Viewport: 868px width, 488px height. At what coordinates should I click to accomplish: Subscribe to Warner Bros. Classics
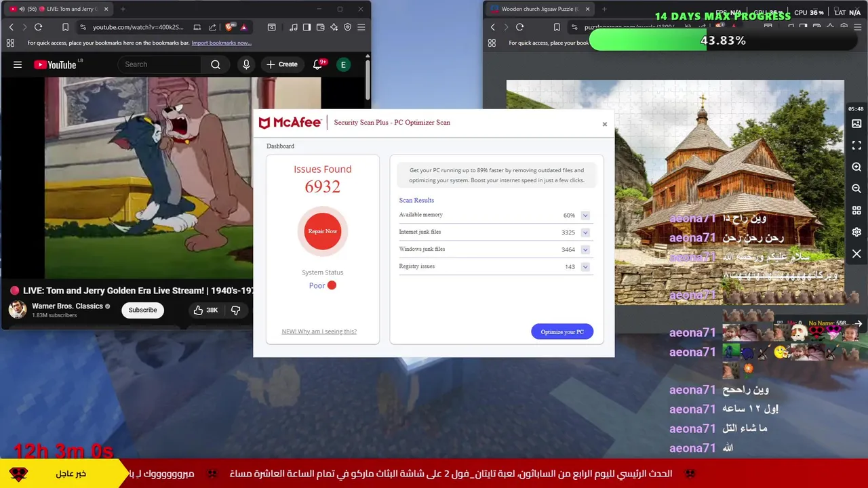pyautogui.click(x=142, y=310)
